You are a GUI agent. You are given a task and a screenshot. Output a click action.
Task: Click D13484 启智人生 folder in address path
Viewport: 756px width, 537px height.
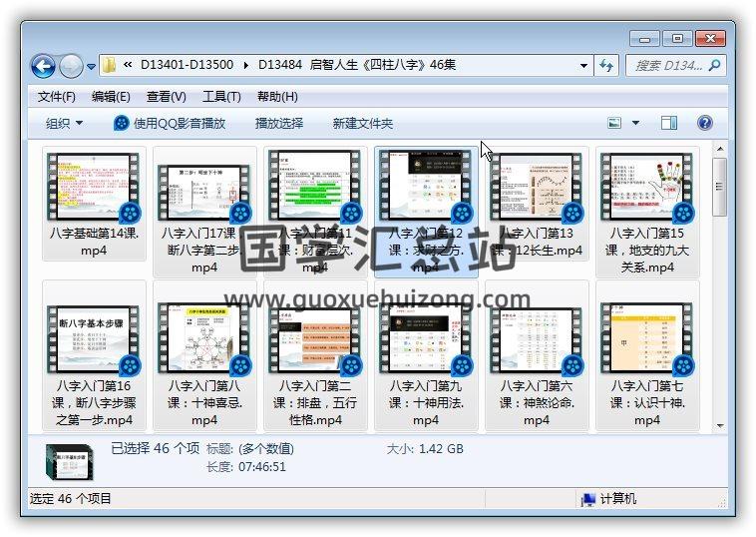tap(357, 65)
